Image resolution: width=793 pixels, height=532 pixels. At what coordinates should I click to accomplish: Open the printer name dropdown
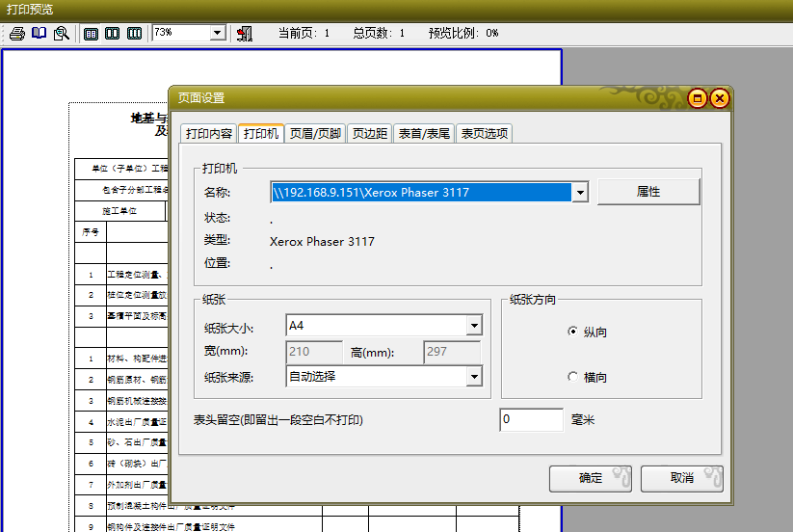580,193
